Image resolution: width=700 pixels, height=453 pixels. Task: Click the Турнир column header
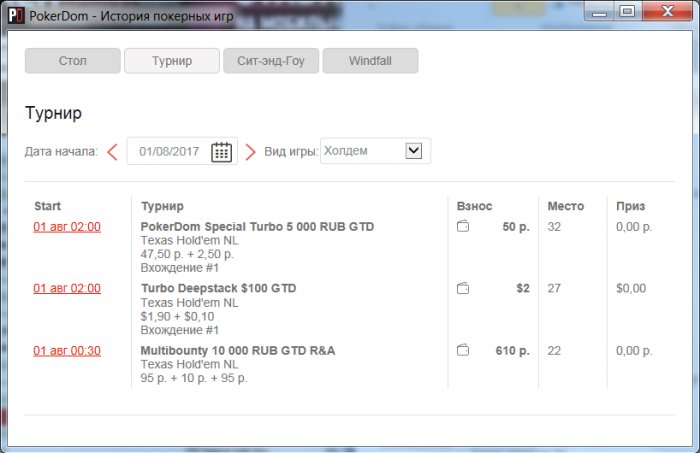pos(162,206)
